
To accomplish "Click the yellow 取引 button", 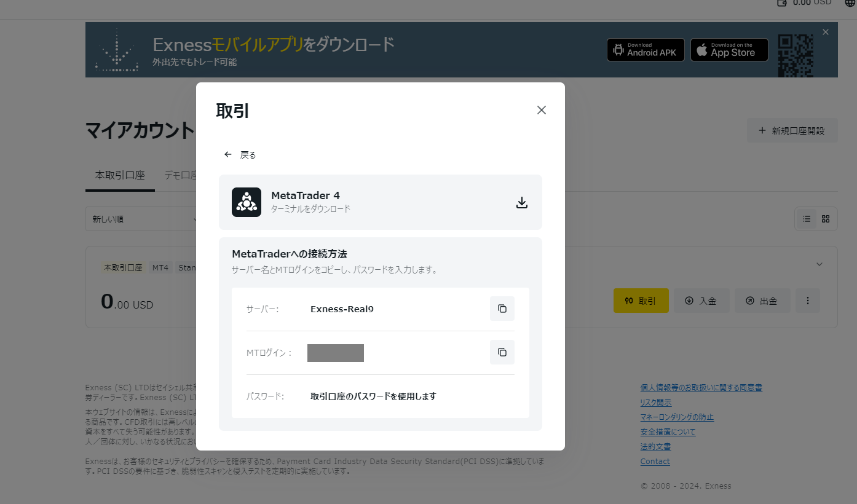I will [641, 301].
